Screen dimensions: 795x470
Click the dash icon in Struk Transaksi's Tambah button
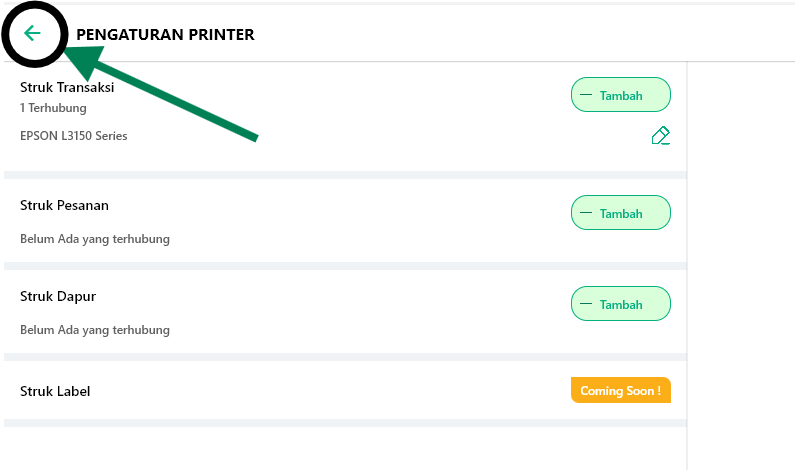586,96
